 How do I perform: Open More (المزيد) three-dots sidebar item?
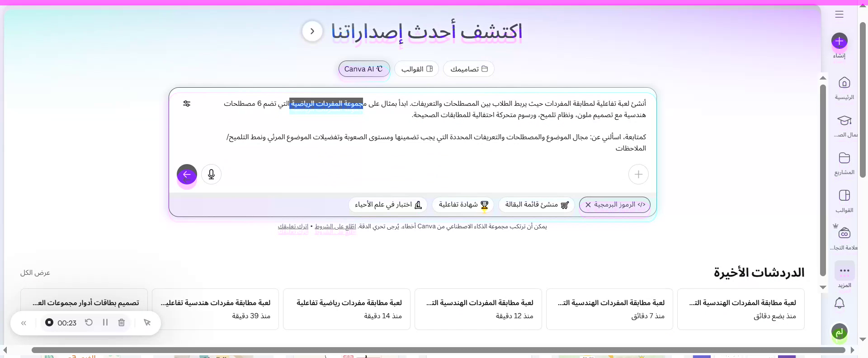[844, 275]
